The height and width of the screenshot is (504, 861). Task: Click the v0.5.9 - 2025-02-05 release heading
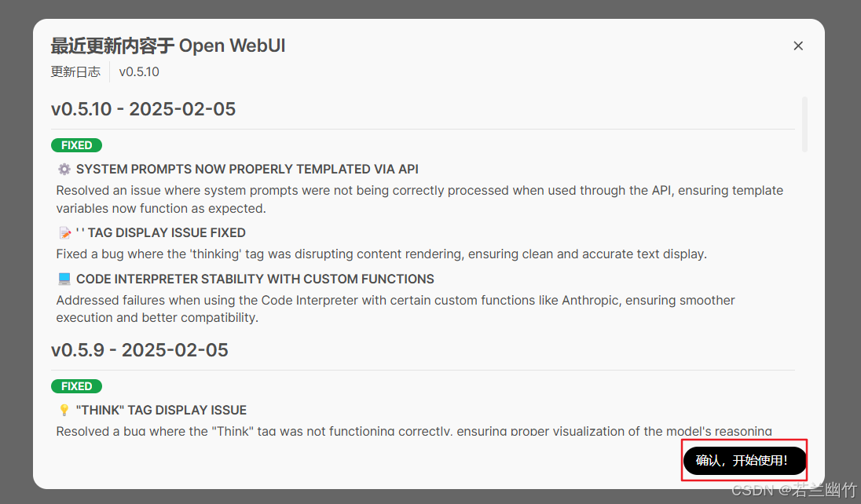(140, 350)
